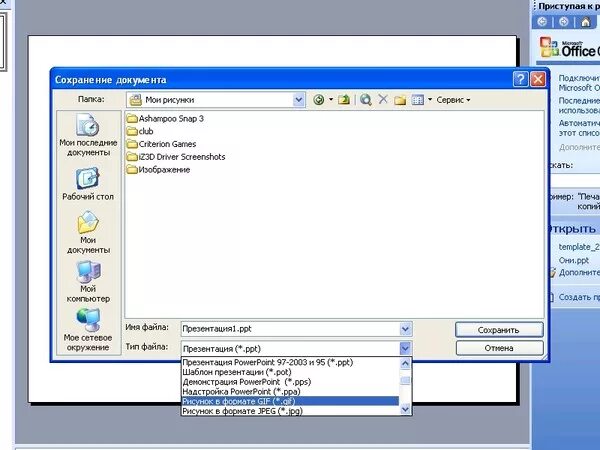600x450 pixels.
Task: Expand the file name dropdown arrow
Action: [x=405, y=329]
